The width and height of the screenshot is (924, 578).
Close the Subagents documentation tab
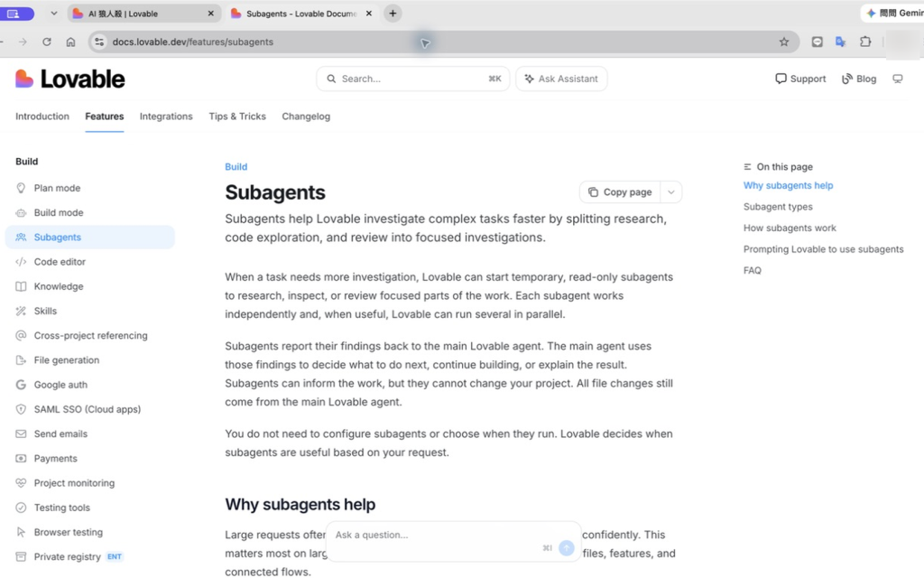tap(369, 14)
